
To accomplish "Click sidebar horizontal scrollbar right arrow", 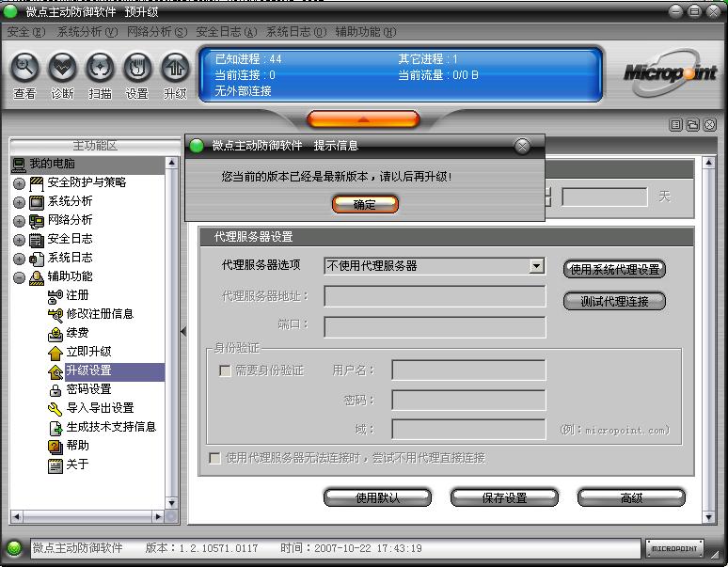I will pyautogui.click(x=158, y=516).
